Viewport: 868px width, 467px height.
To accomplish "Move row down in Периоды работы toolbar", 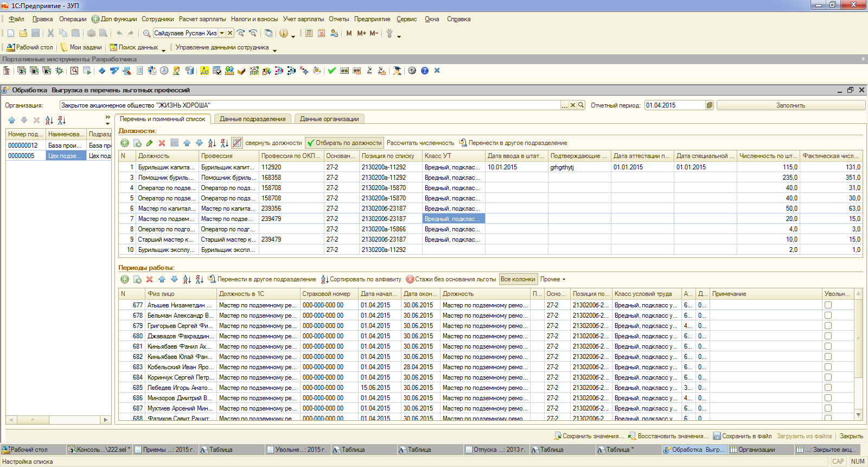I will click(174, 279).
